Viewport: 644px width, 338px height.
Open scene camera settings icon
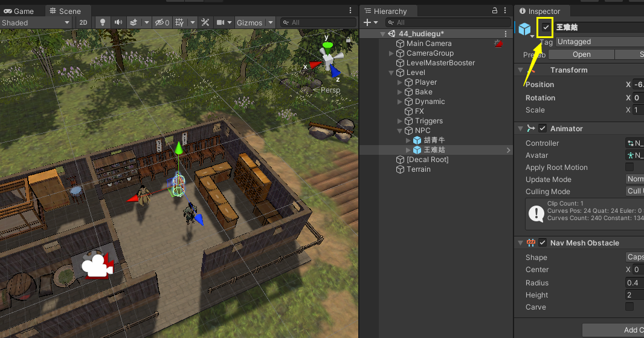tap(221, 22)
